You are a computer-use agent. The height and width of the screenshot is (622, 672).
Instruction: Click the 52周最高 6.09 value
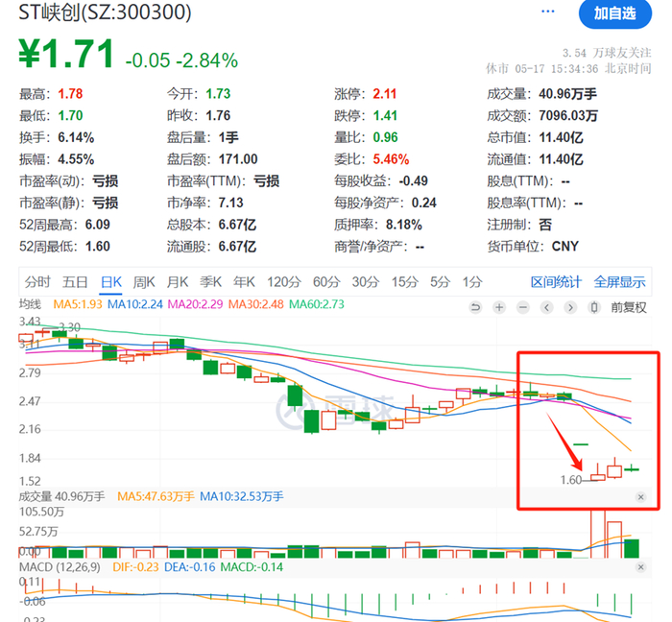point(97,225)
